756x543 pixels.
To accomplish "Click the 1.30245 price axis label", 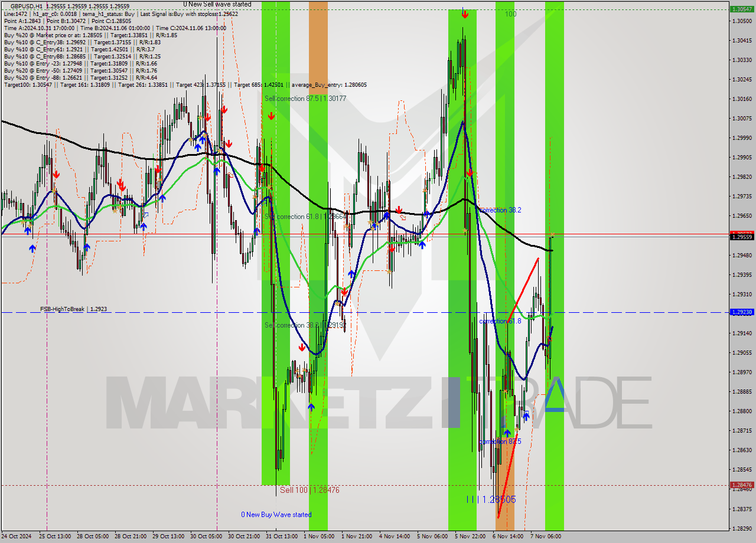I will [741, 79].
